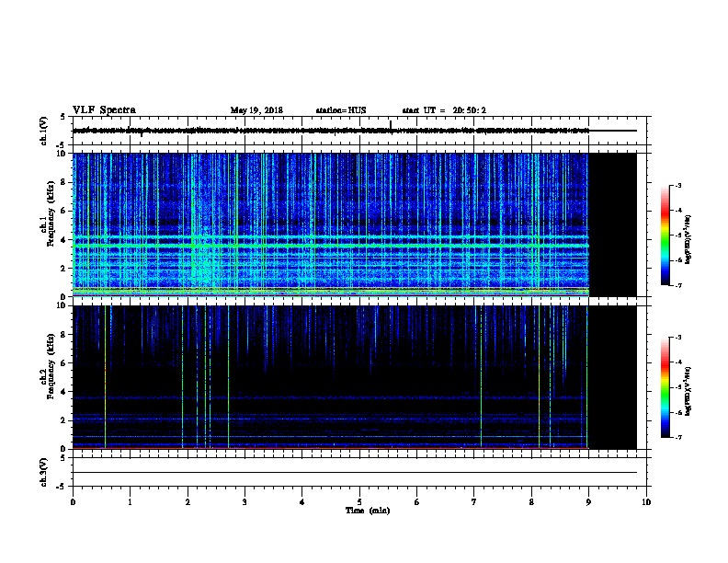
Task: Click the "Time (min)" x-axis label
Action: [368, 511]
